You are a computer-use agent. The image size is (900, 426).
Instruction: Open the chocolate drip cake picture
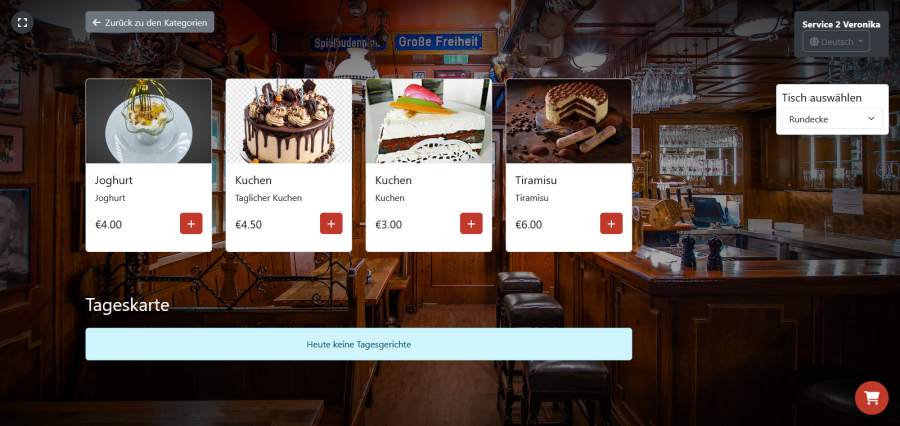click(289, 121)
